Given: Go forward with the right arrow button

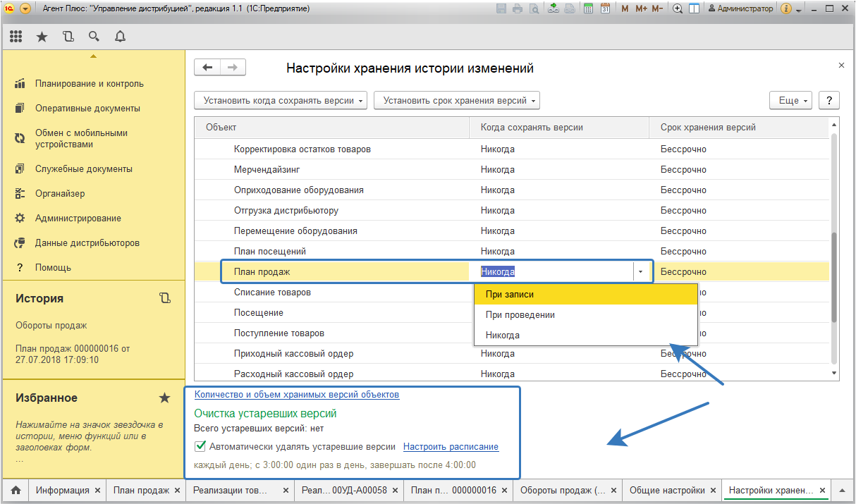Looking at the screenshot, I should (233, 68).
